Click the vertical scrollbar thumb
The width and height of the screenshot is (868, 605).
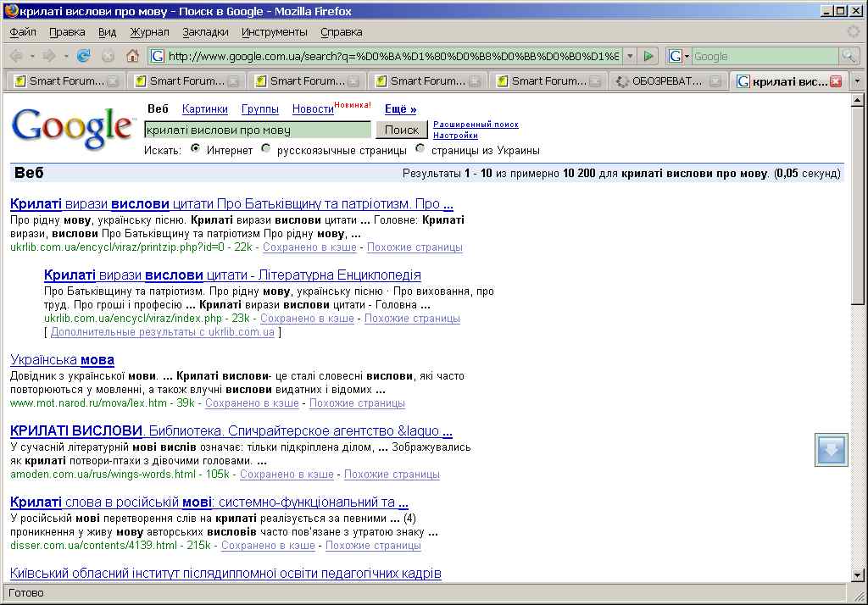click(857, 206)
